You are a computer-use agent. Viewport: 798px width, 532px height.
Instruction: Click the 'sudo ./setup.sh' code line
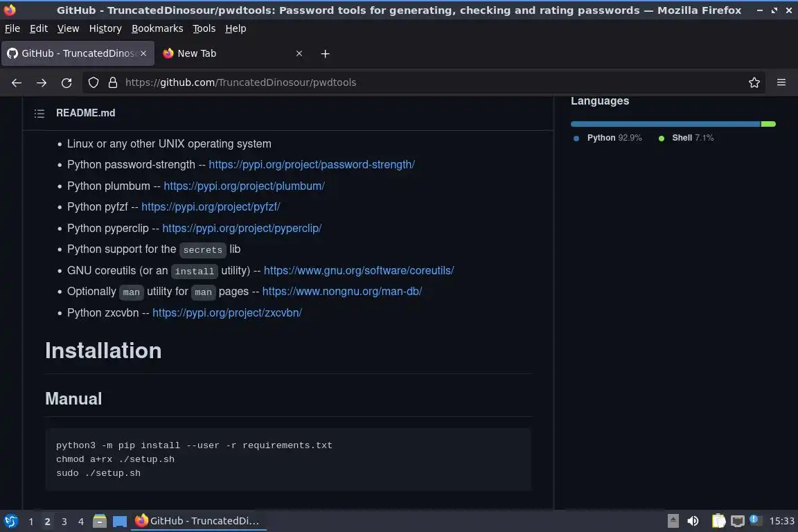pos(98,473)
